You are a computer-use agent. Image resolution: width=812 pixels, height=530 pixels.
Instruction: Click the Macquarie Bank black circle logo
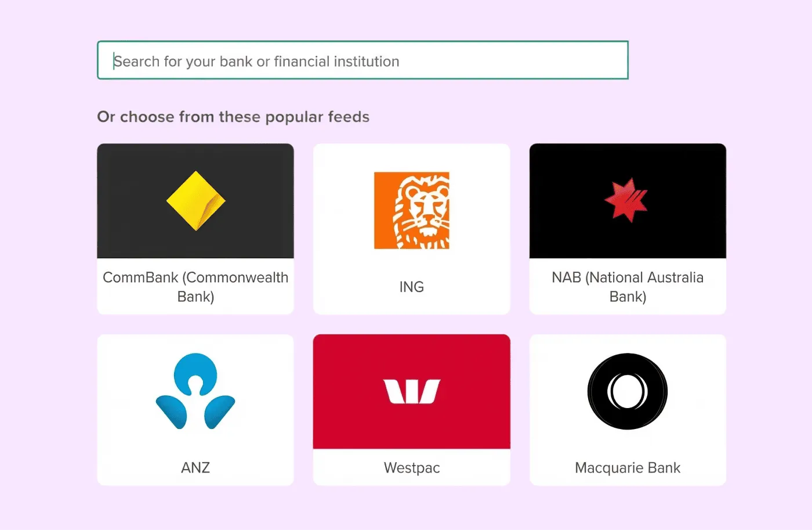(x=627, y=391)
